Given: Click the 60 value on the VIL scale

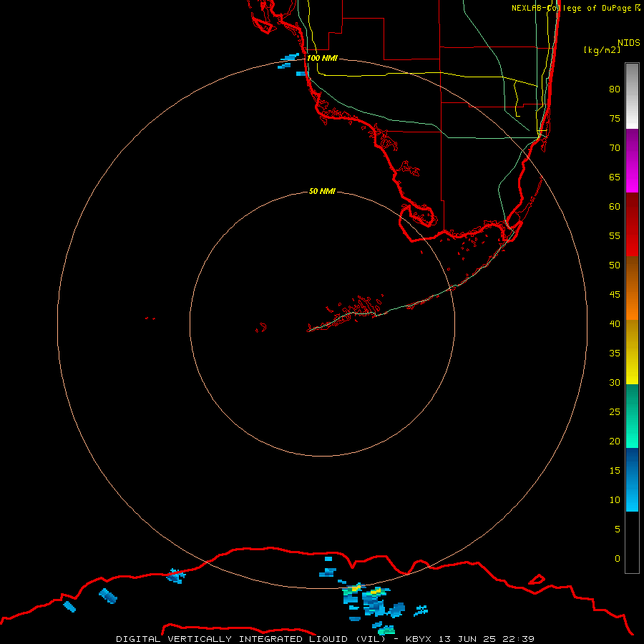Looking at the screenshot, I should pos(615,207).
